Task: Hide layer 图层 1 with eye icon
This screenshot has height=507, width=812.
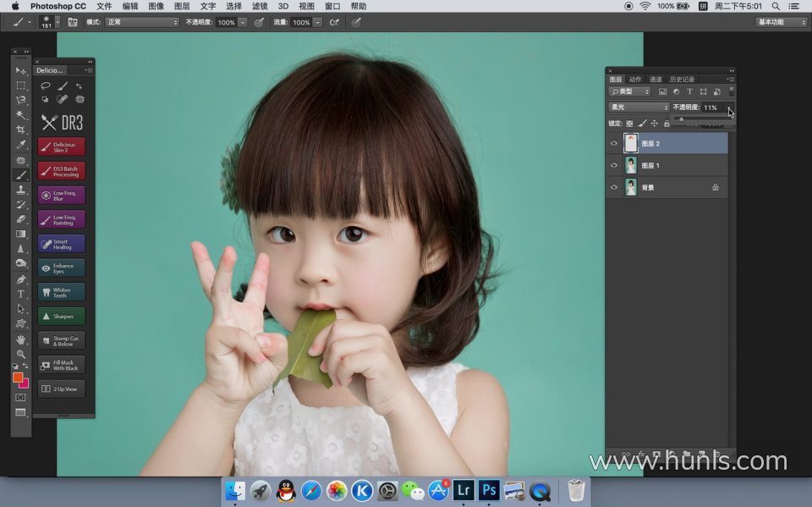Action: pyautogui.click(x=614, y=165)
